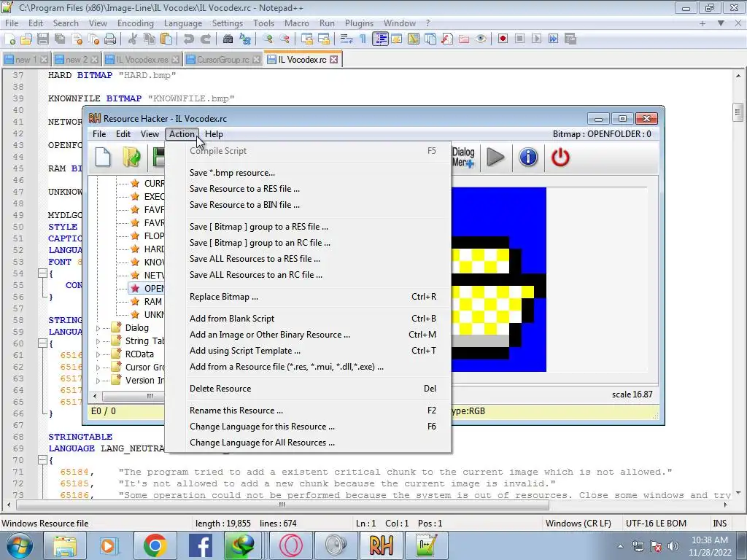Expand the Dialog tree folder
This screenshot has width=747, height=560.
[98, 328]
